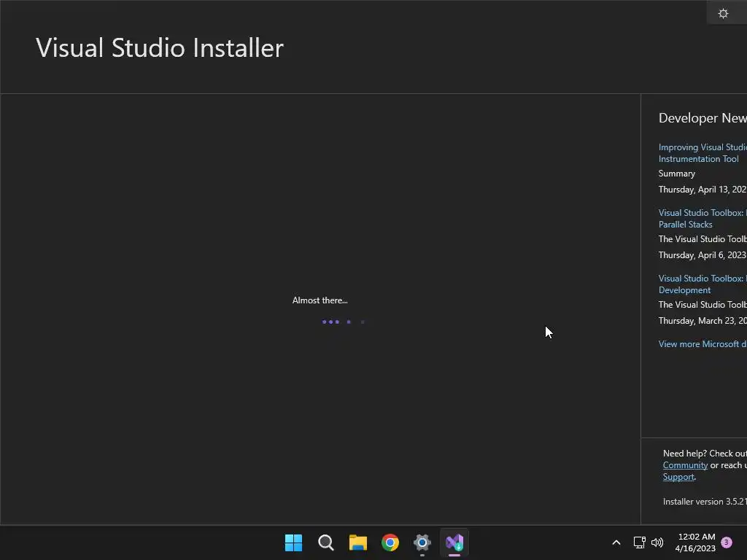
Task: Open the volume speaker icon in tray
Action: pos(657,542)
